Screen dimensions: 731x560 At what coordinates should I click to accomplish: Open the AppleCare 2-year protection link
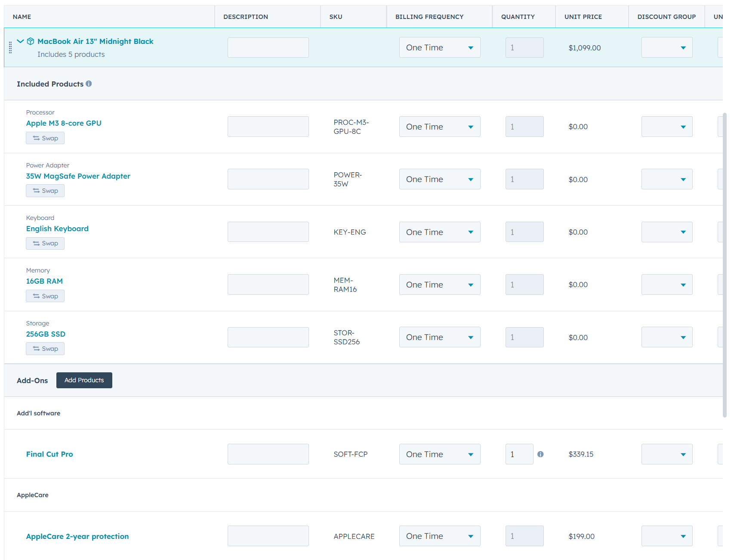(x=77, y=536)
